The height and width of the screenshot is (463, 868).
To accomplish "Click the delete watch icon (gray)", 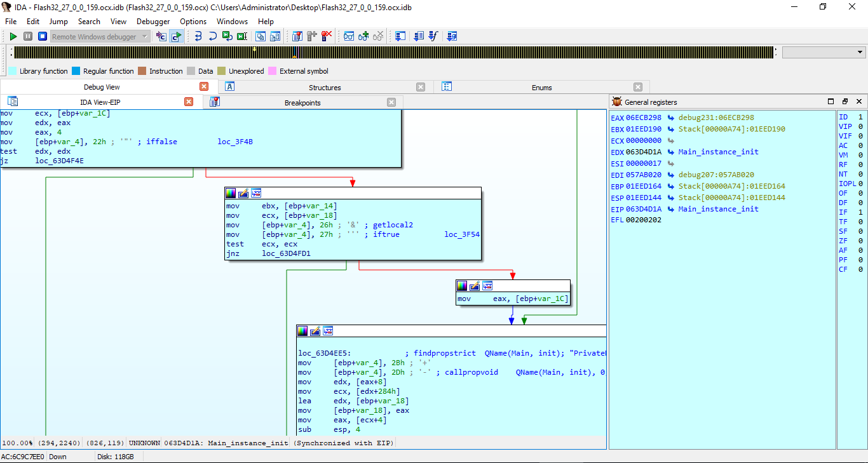I will click(378, 36).
